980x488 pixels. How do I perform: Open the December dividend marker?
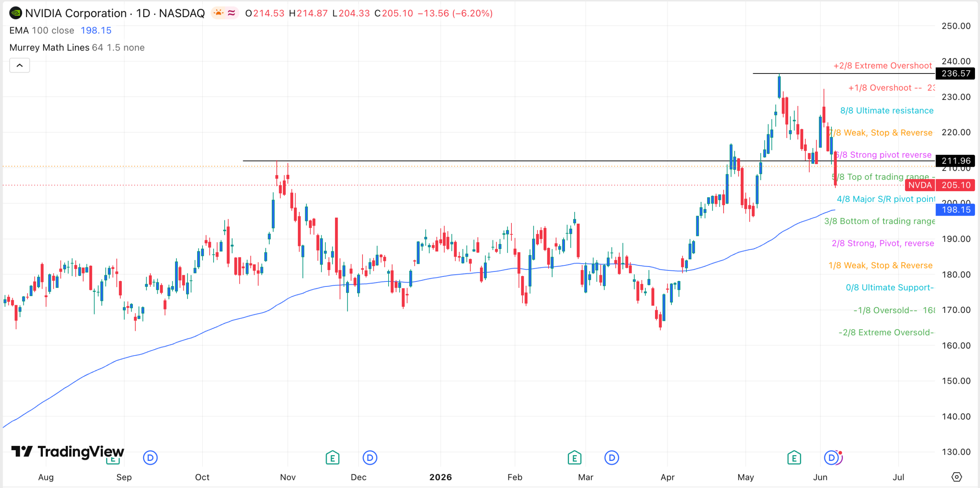click(x=370, y=457)
